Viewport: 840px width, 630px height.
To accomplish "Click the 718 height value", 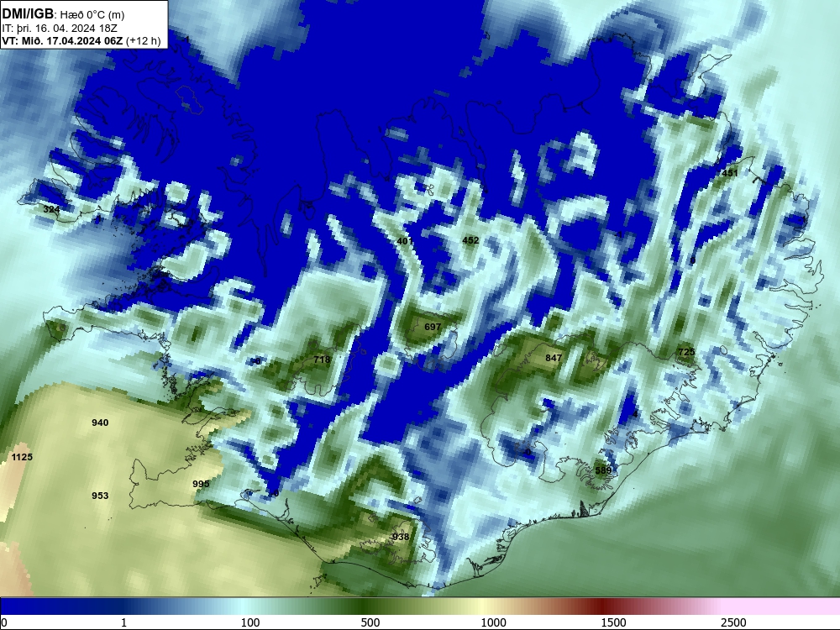I will click(x=322, y=360).
